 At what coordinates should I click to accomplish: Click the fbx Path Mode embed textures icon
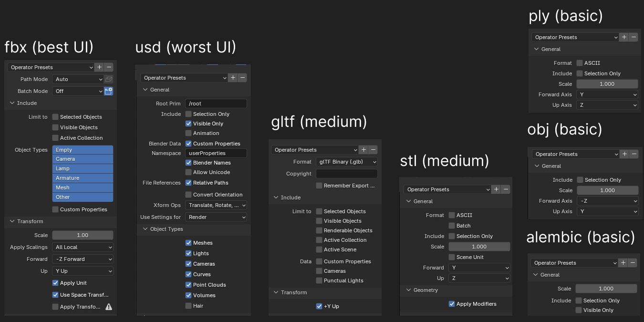pyautogui.click(x=109, y=79)
